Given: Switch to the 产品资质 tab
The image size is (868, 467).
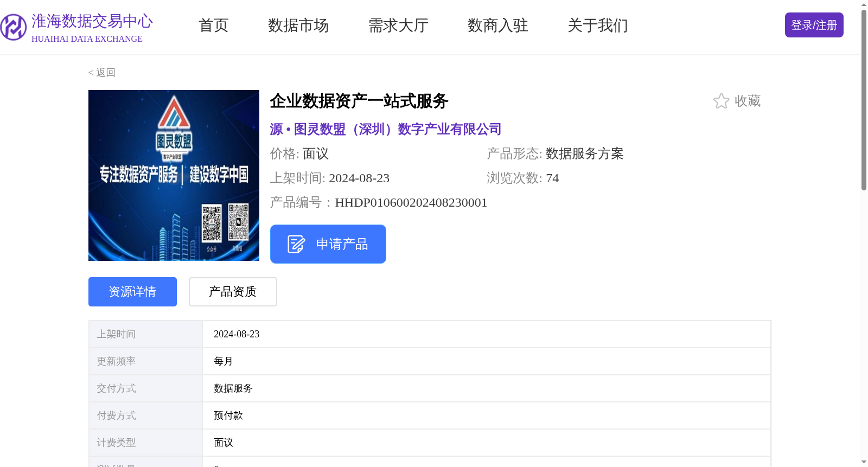Looking at the screenshot, I should (233, 292).
